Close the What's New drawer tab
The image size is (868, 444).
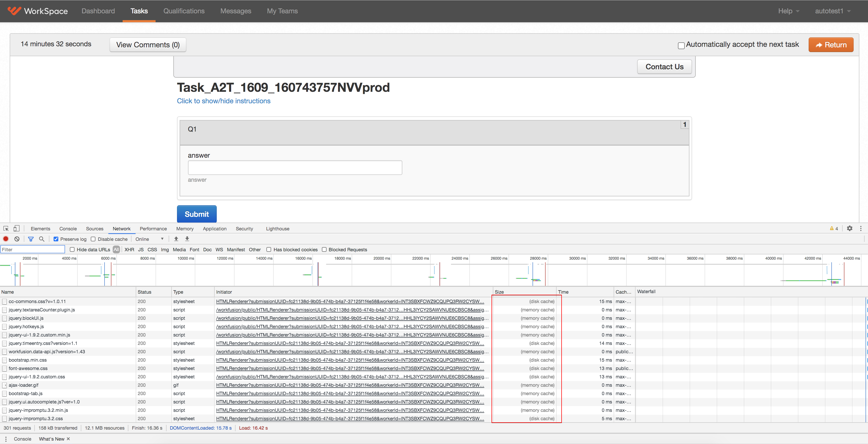pyautogui.click(x=68, y=439)
